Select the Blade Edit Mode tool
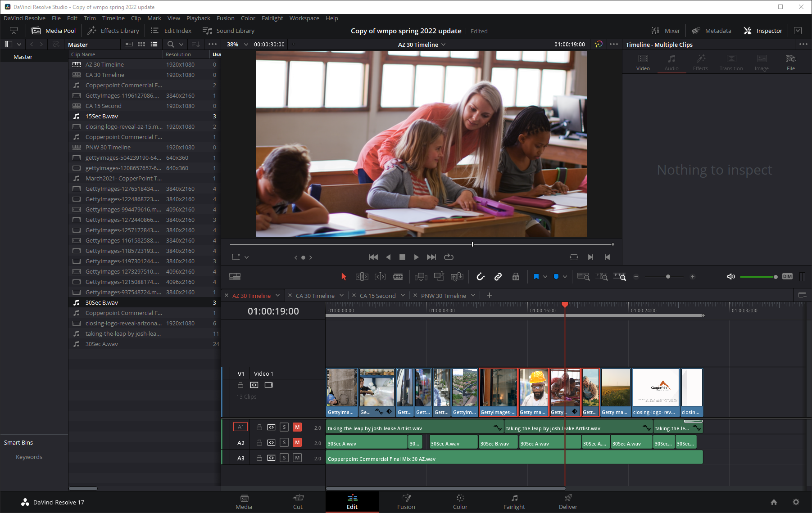 [x=398, y=277]
